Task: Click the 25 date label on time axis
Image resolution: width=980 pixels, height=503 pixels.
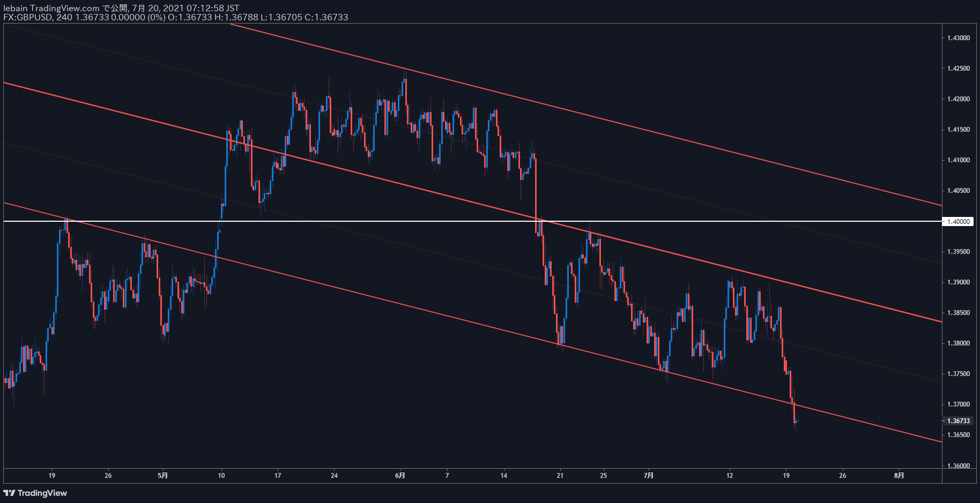Action: click(x=604, y=476)
